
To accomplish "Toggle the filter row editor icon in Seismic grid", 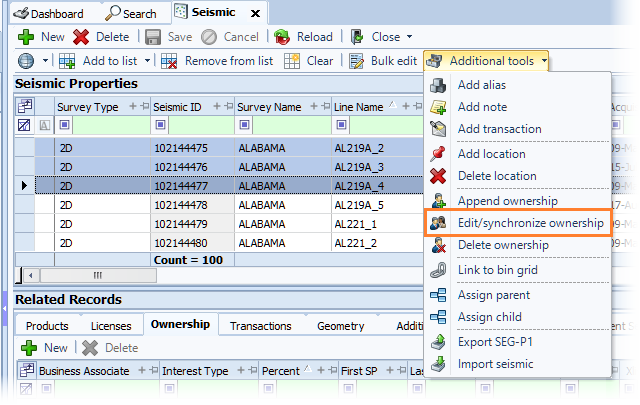I will tap(24, 125).
